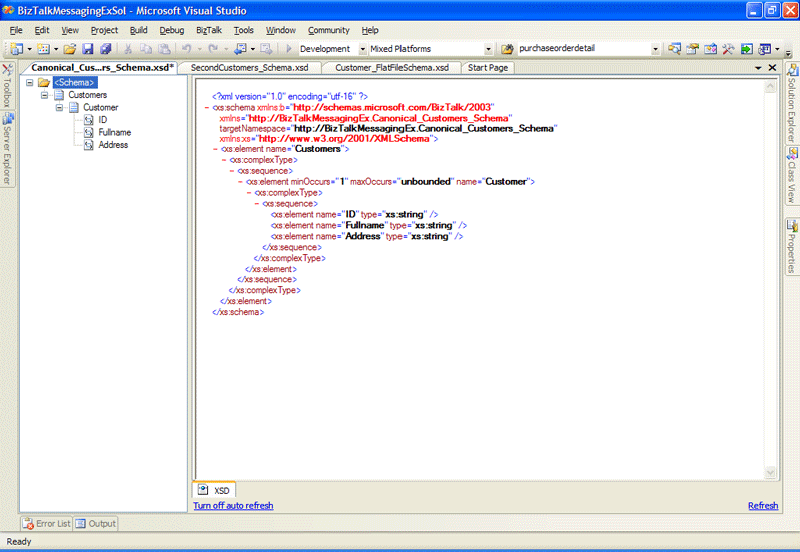800x552 pixels.
Task: Collapse the Customers tree node
Action: [45, 95]
